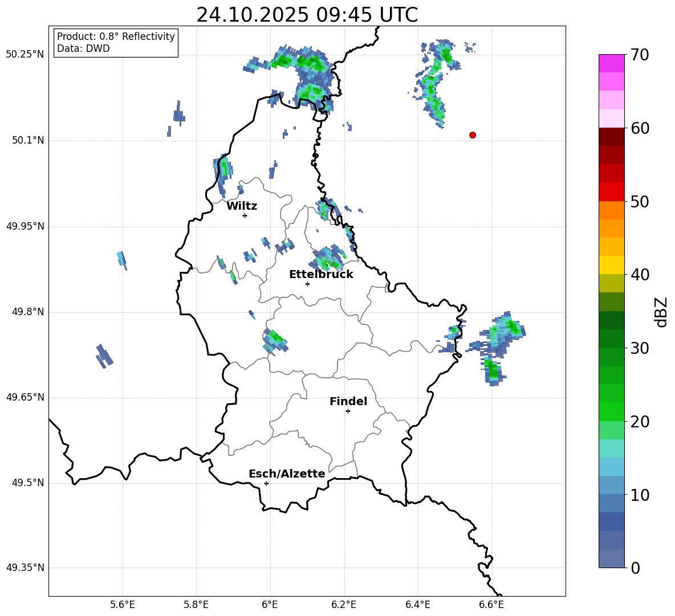Image resolution: width=675 pixels, height=616 pixels.
Task: Click the 49.65°N latitude label
Action: (25, 397)
